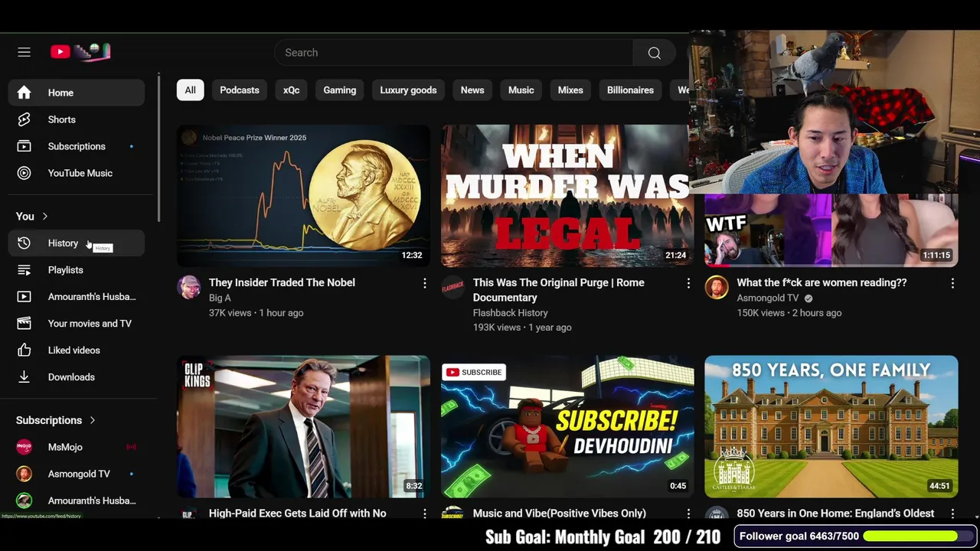
Task: Click the MsMojo channel avatar
Action: [24, 447]
